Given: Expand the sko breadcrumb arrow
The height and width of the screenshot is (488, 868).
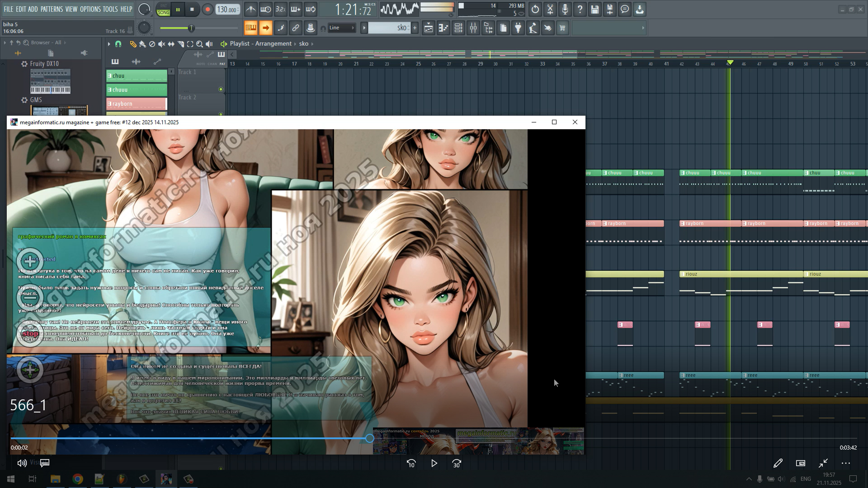Looking at the screenshot, I should tap(312, 44).
